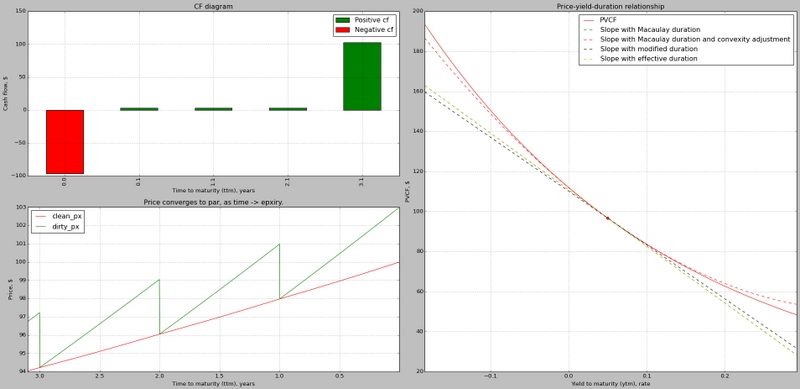Click the 2.5 tick on price chart x-axis
The height and width of the screenshot is (389, 800).
[99, 376]
